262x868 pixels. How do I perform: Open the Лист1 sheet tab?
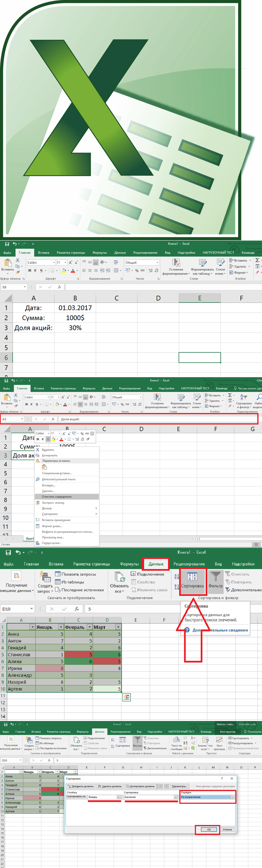pos(30,539)
